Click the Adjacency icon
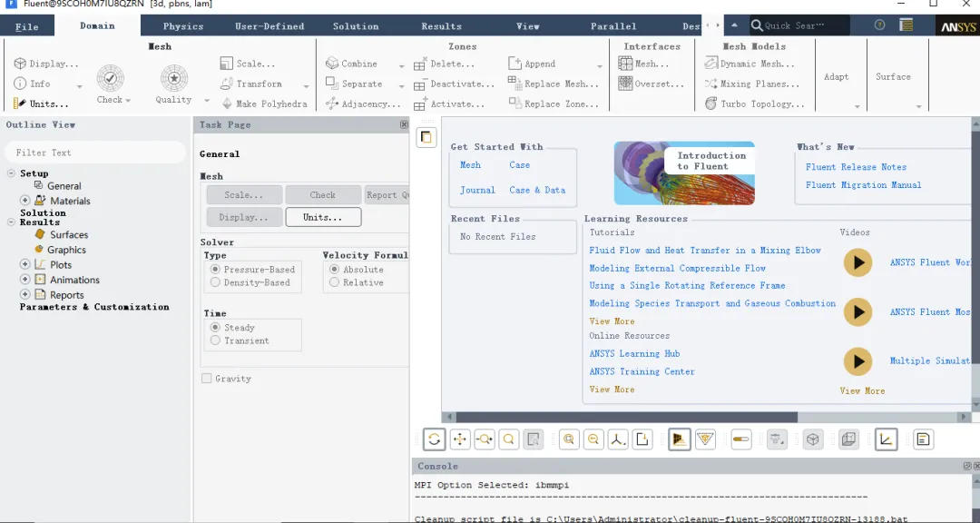Image resolution: width=980 pixels, height=523 pixels. pyautogui.click(x=332, y=104)
